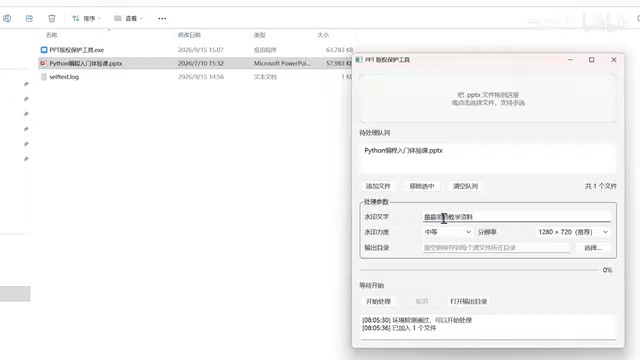Click the processing progress bar
Image resolution: width=640 pixels, height=360 pixels.
pos(479,270)
